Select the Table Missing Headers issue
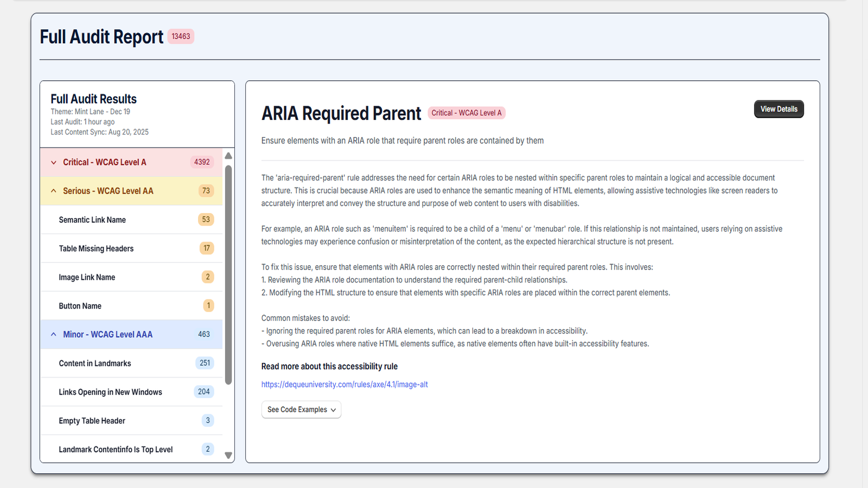This screenshot has width=868, height=488. (x=96, y=248)
